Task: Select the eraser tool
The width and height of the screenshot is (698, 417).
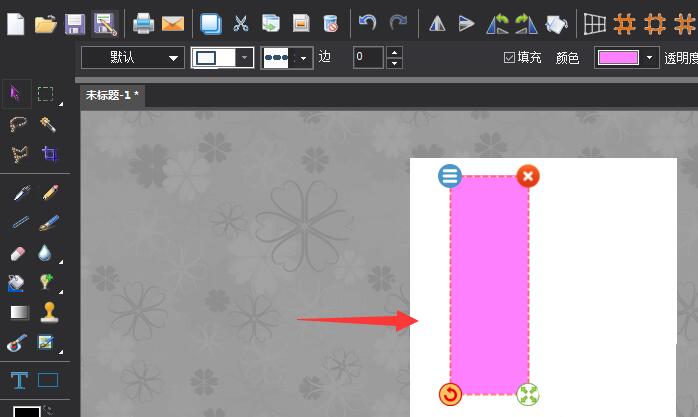Action: tap(17, 254)
